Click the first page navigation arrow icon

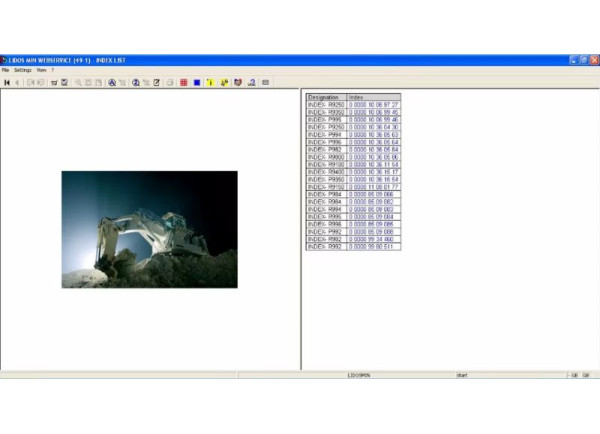pyautogui.click(x=7, y=82)
